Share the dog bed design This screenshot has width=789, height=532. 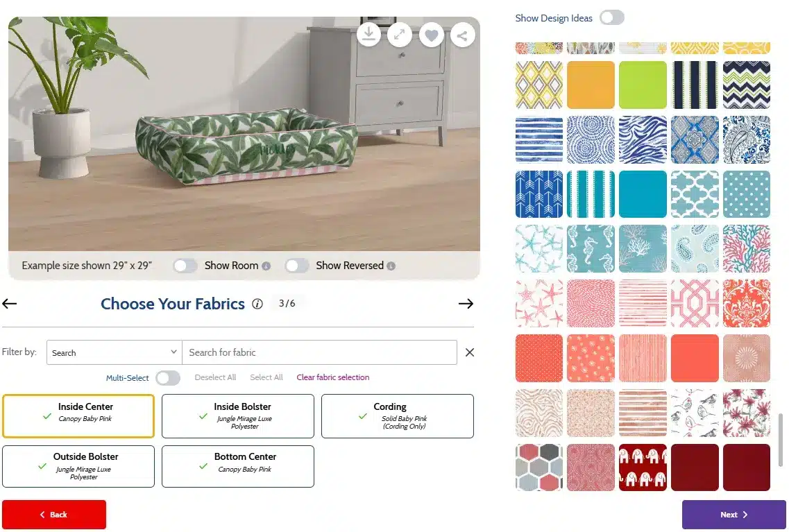(463, 35)
